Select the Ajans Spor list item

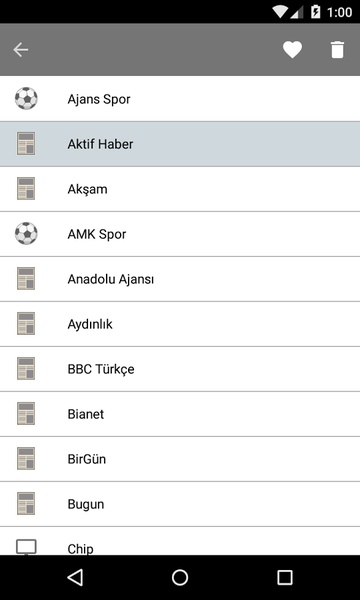(180, 99)
